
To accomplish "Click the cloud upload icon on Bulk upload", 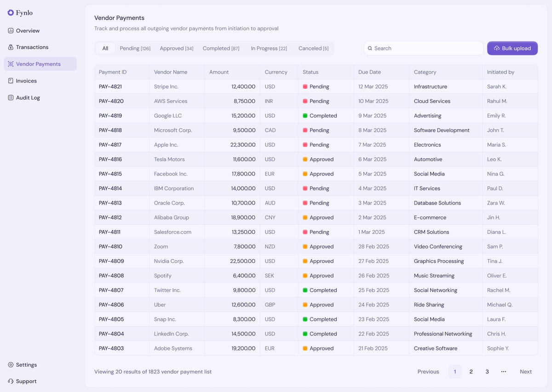I will point(497,48).
